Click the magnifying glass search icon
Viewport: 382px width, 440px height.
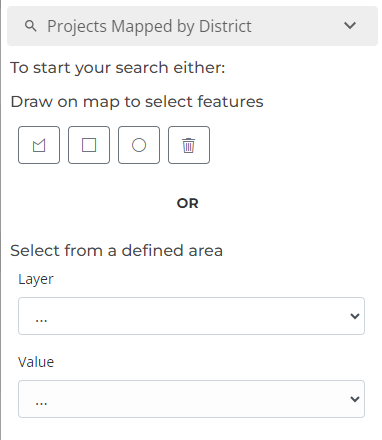31,26
